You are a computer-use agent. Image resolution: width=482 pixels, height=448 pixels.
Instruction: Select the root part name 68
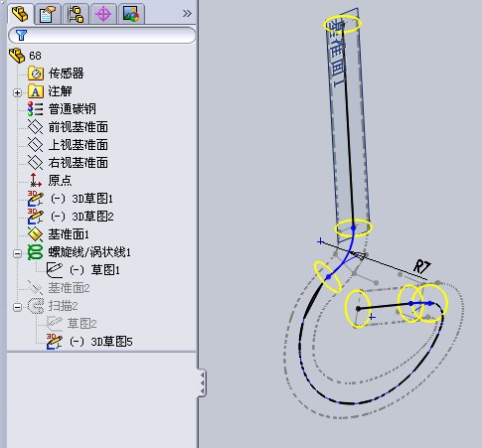(35, 56)
